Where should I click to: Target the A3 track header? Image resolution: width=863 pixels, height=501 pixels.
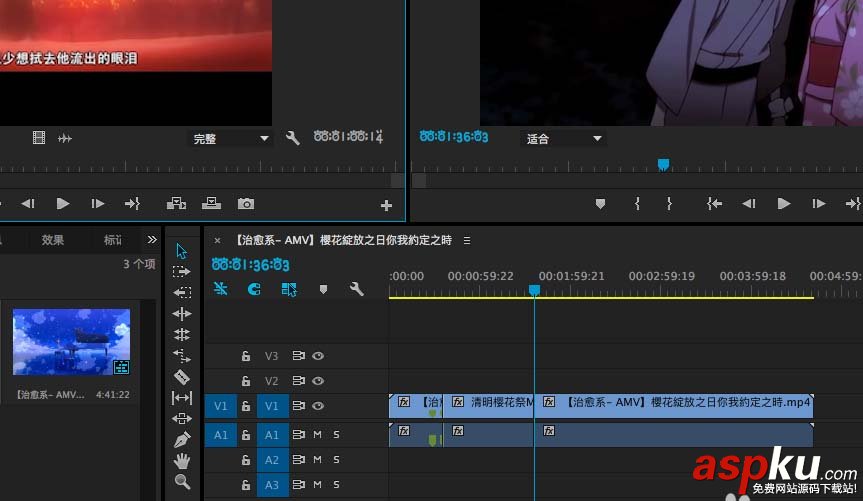pyautogui.click(x=272, y=484)
